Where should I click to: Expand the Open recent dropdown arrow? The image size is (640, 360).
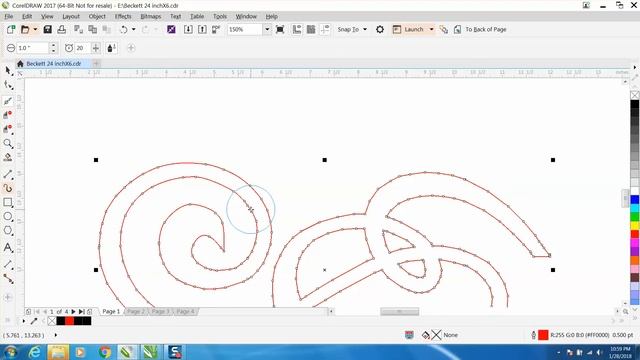click(35, 29)
